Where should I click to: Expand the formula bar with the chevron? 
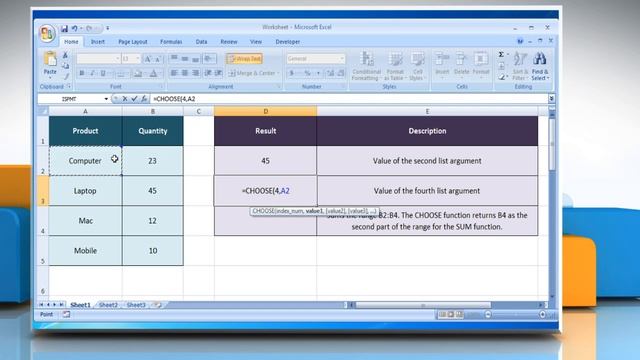coord(551,99)
